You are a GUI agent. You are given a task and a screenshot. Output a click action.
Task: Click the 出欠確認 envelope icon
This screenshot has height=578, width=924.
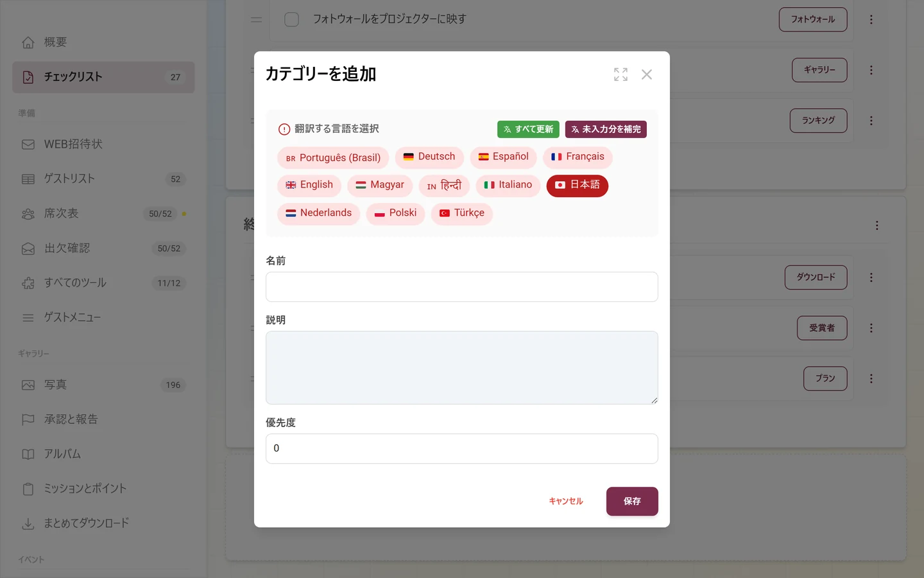point(28,249)
